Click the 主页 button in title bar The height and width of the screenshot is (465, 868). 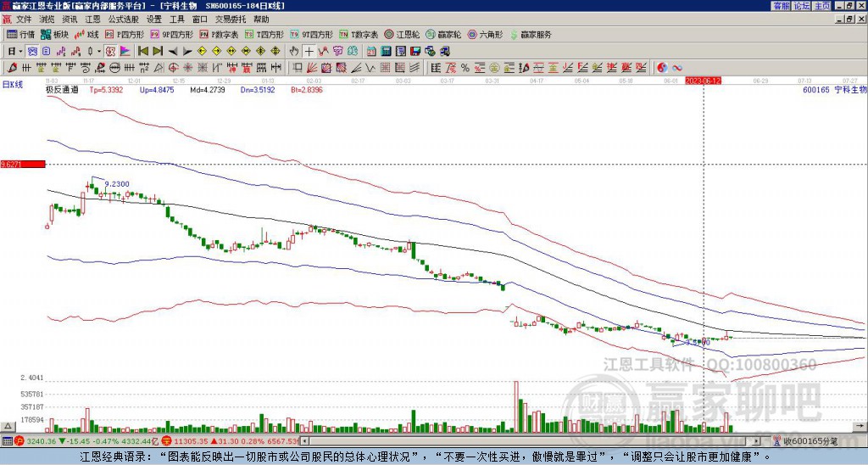click(x=822, y=6)
